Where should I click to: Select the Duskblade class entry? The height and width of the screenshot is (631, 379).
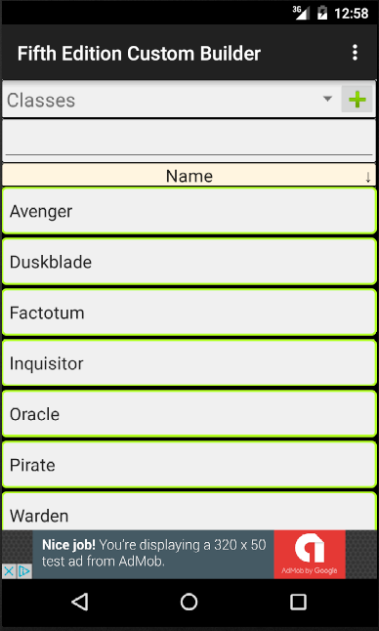189,262
